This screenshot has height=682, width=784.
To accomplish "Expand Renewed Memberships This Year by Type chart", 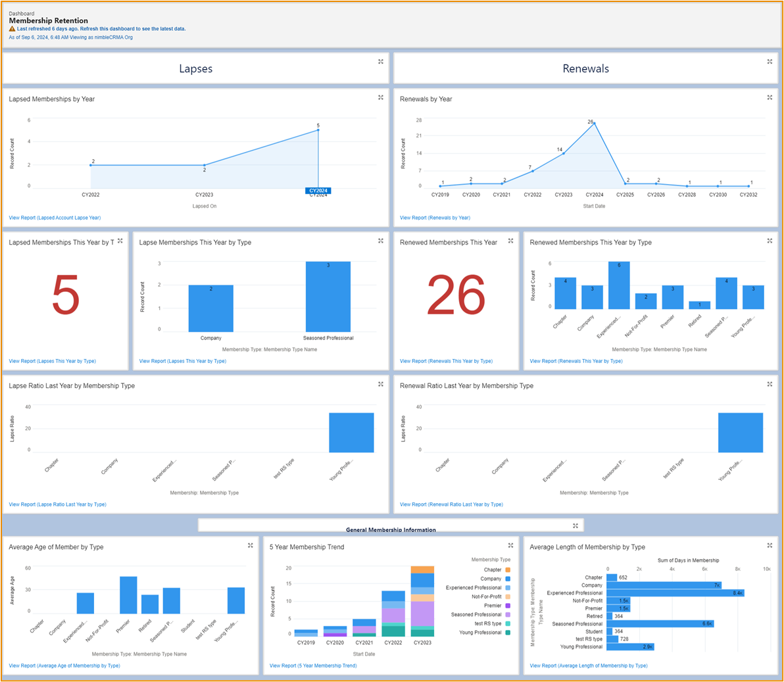I will (x=770, y=241).
